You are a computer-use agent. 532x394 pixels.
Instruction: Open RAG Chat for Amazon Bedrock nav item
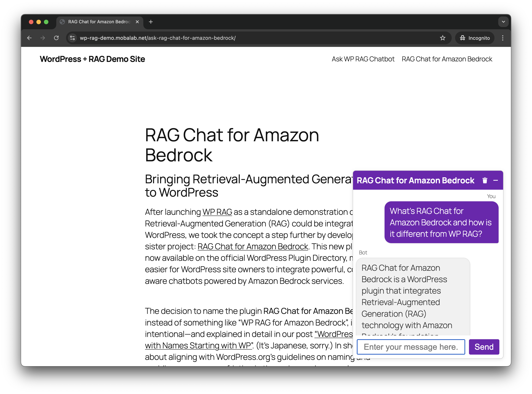coord(447,59)
